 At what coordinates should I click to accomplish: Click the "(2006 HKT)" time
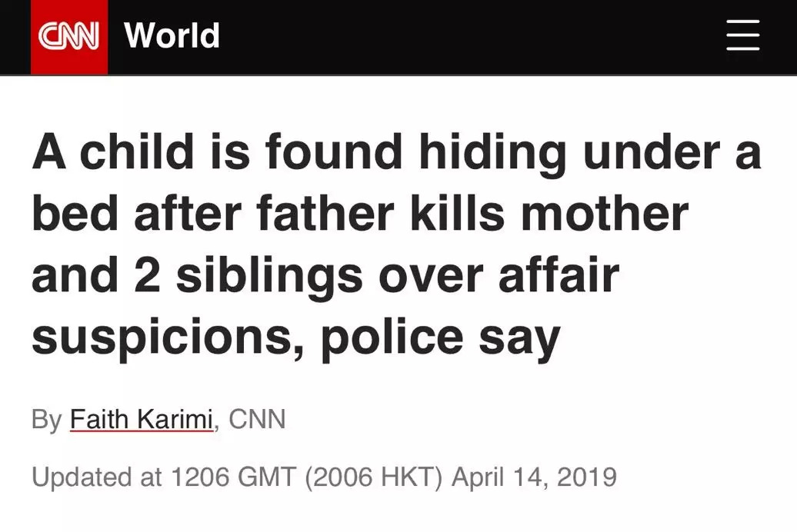coord(374,477)
